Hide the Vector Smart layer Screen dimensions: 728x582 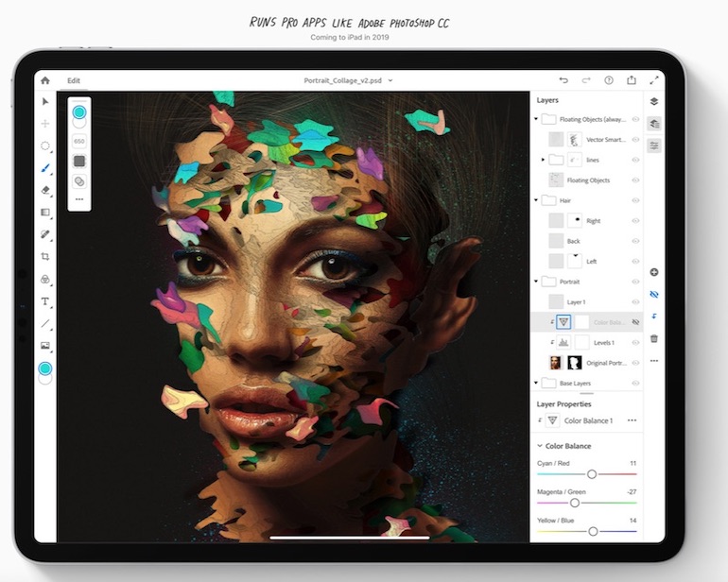[x=635, y=139]
